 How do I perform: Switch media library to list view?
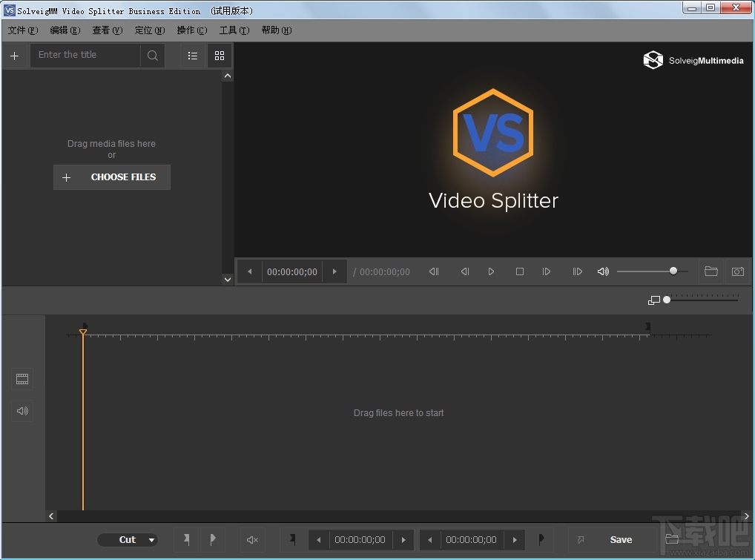click(193, 56)
